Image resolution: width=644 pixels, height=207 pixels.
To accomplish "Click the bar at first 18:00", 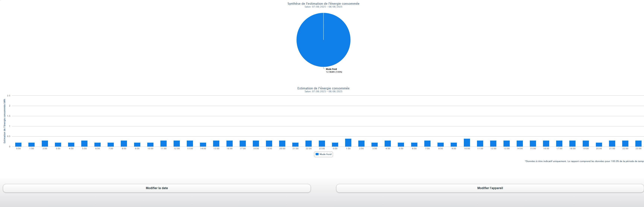I will (x=256, y=144).
